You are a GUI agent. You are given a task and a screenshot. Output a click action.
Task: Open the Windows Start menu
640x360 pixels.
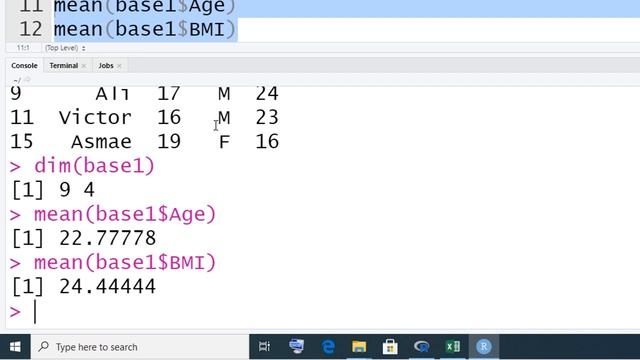point(15,347)
